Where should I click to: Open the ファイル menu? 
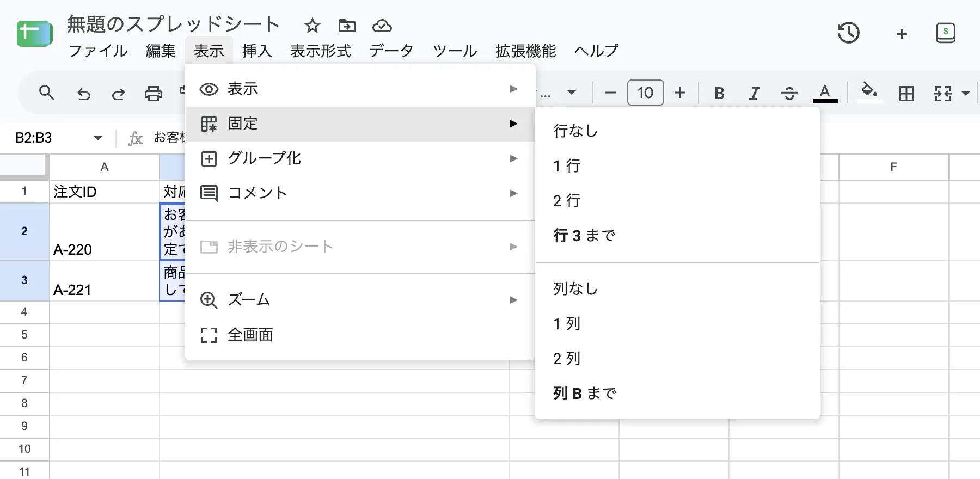98,51
